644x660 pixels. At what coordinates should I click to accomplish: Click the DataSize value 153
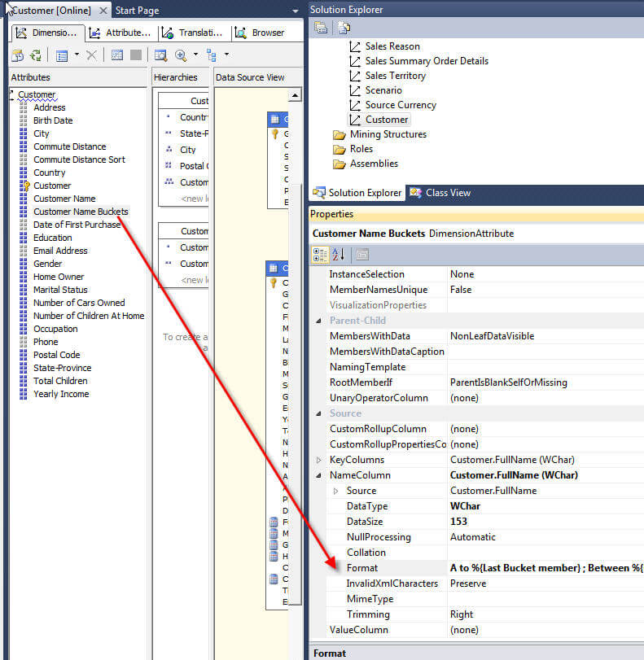point(458,522)
